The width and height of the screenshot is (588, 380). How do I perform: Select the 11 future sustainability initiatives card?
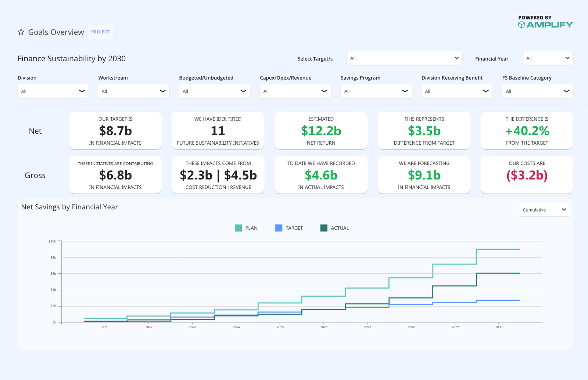pyautogui.click(x=218, y=131)
